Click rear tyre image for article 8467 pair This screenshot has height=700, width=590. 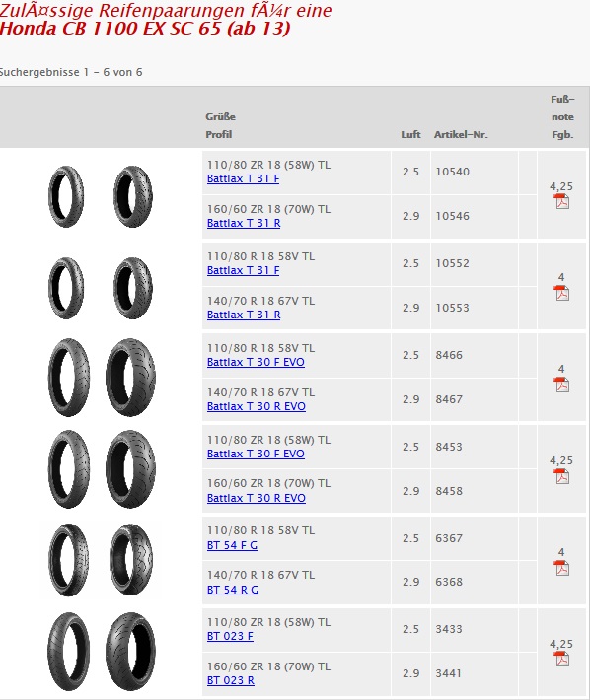131,378
